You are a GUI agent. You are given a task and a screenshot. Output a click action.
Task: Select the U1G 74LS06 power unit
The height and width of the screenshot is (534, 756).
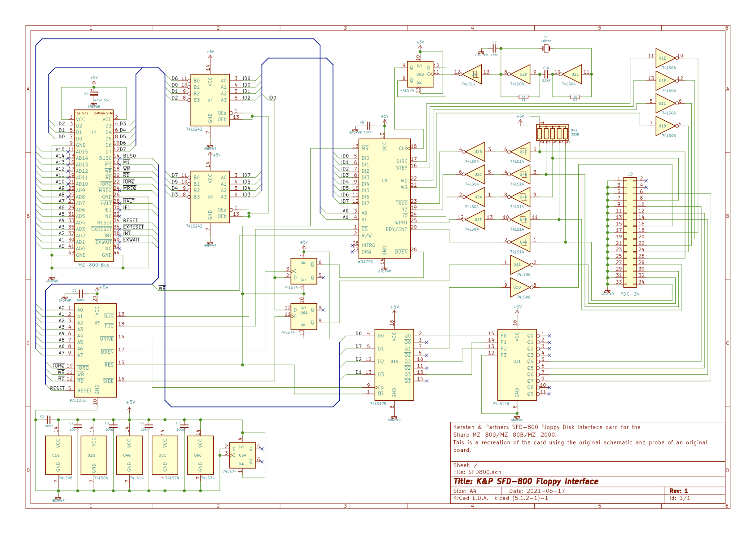(58, 455)
